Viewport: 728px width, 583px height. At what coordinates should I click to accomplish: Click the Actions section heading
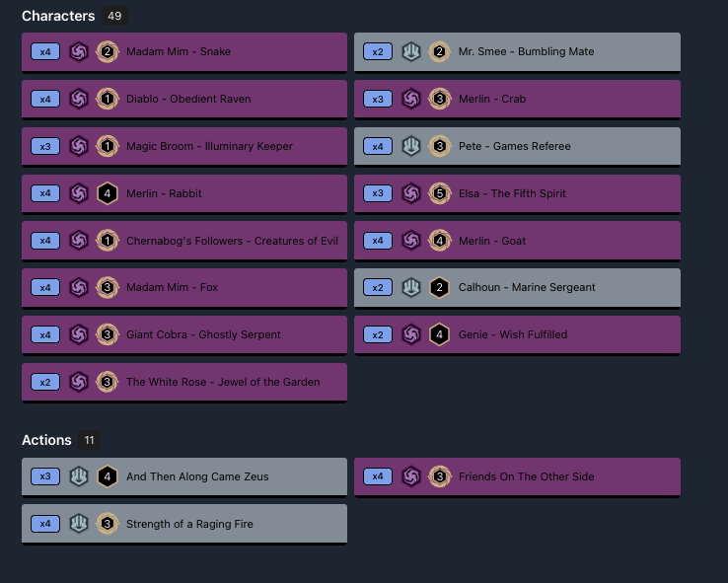click(46, 440)
